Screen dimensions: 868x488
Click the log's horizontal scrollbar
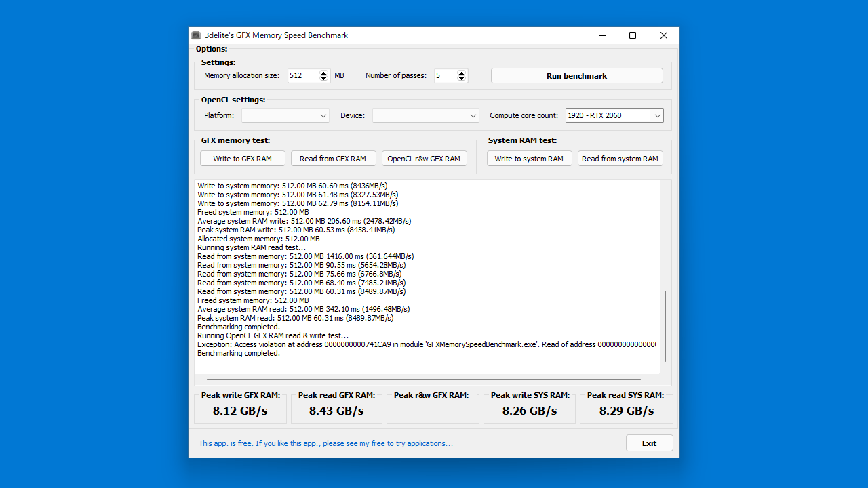click(x=424, y=380)
